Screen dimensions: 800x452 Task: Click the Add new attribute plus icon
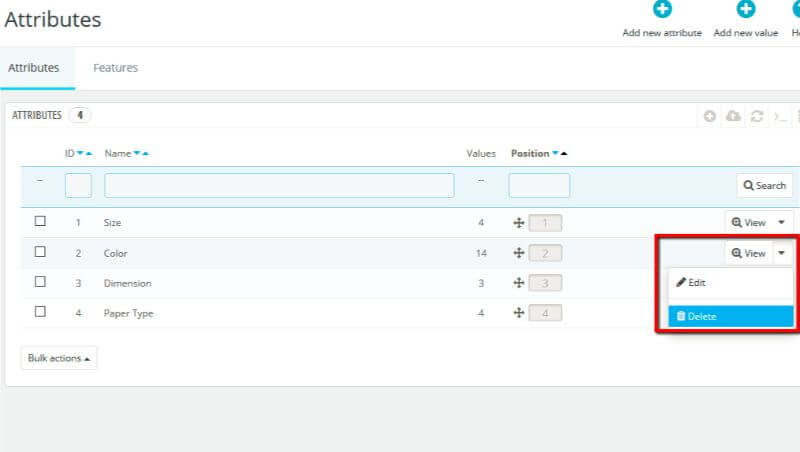pyautogui.click(x=662, y=9)
